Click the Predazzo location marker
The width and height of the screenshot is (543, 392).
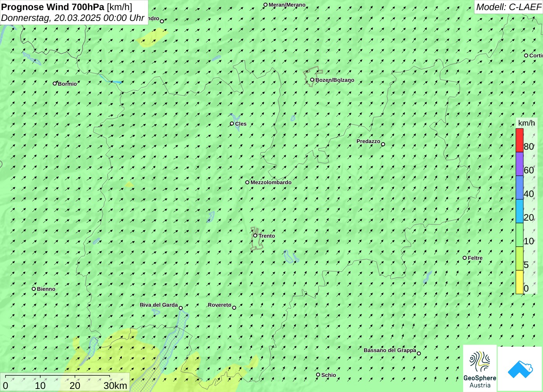click(x=383, y=144)
